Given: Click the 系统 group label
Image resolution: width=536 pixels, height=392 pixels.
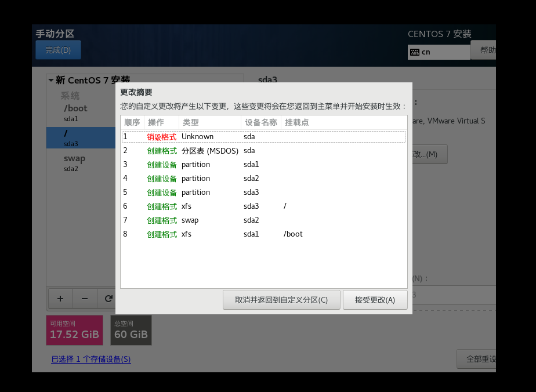Looking at the screenshot, I should click(70, 96).
